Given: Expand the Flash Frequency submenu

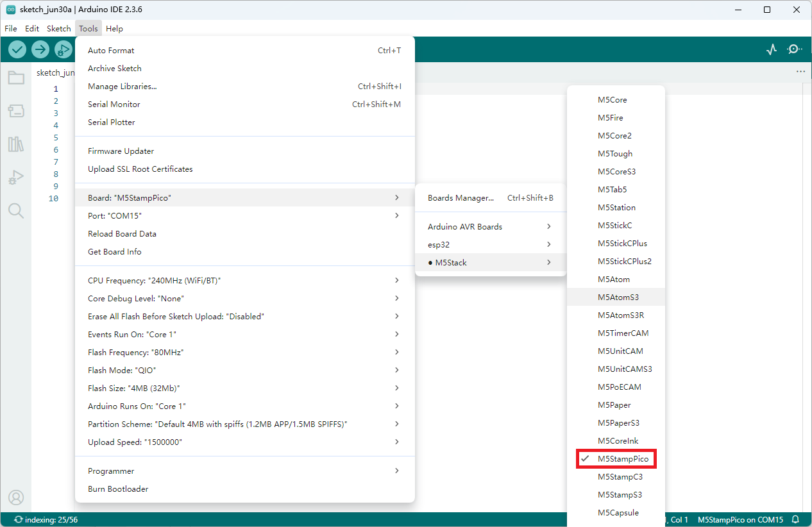Looking at the screenshot, I should coord(245,352).
